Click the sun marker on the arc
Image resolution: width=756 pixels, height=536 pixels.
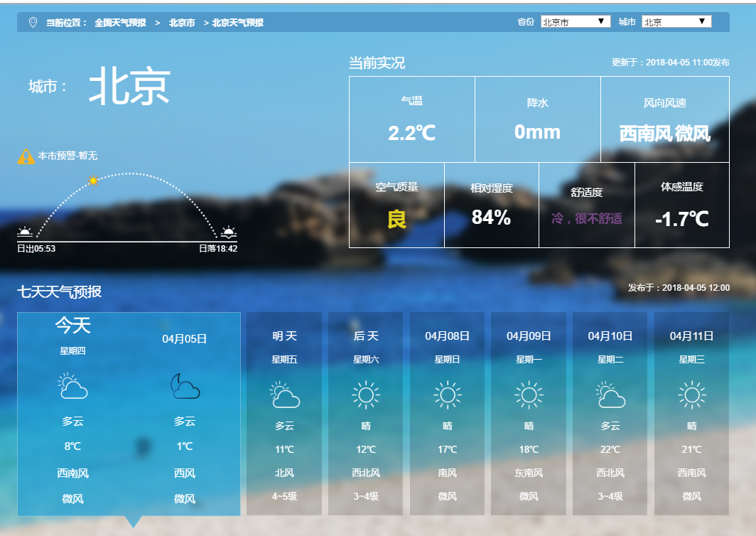pyautogui.click(x=92, y=181)
